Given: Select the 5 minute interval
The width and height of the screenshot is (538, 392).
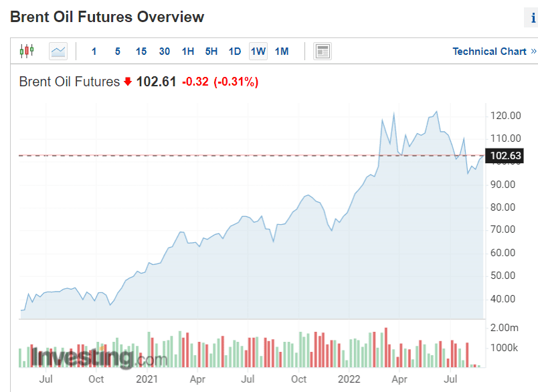Looking at the screenshot, I should [x=117, y=51].
